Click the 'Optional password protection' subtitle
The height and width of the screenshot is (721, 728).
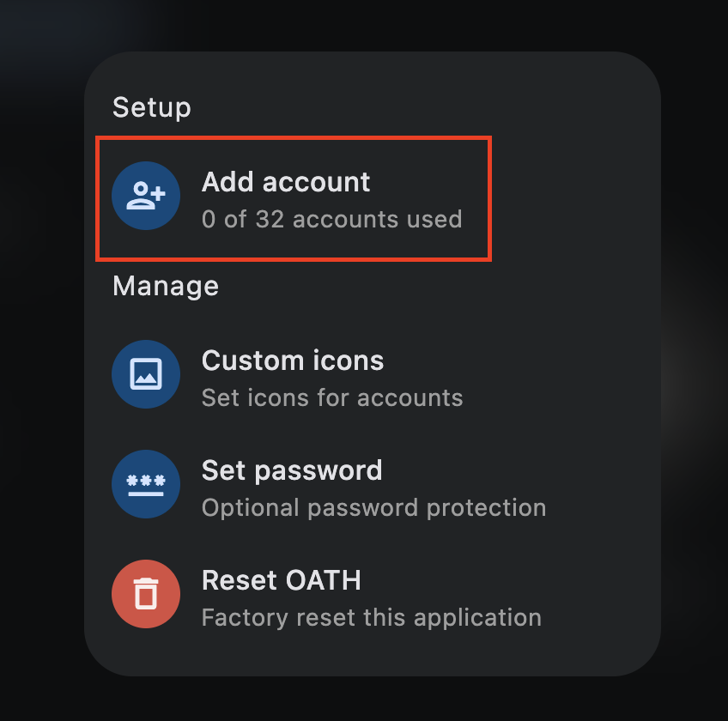pos(374,508)
